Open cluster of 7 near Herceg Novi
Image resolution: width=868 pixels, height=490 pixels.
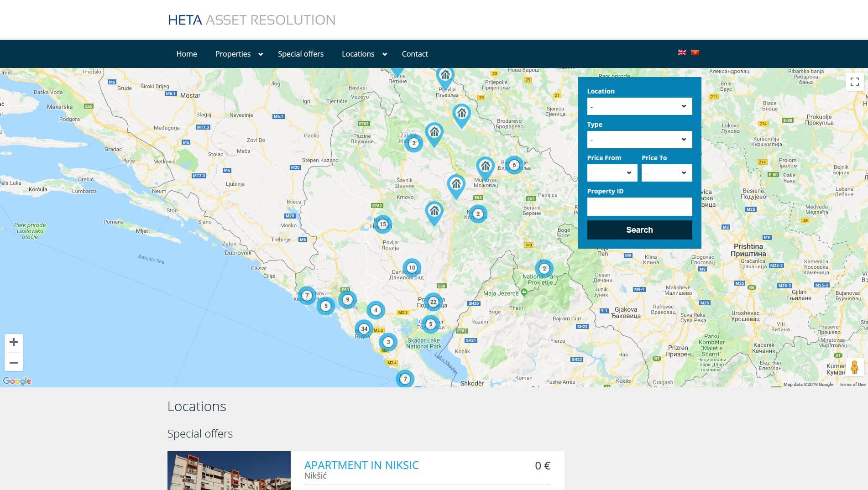pos(307,295)
